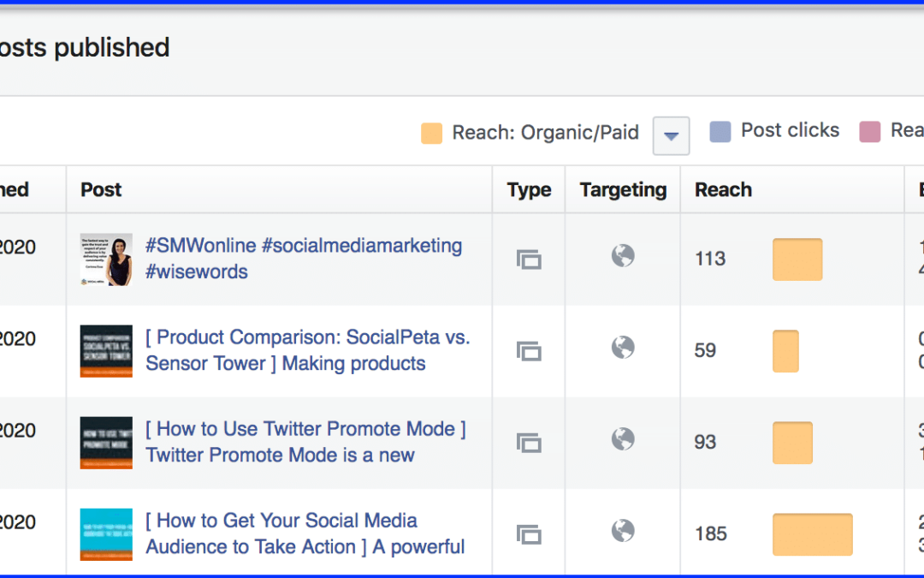Click the Product Comparison post thumbnail

pyautogui.click(x=106, y=351)
